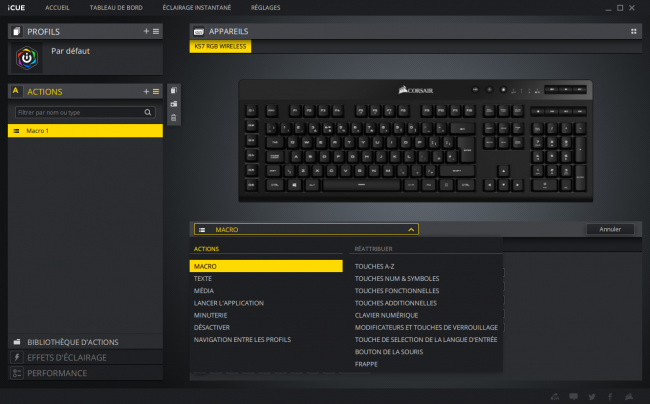This screenshot has width=650, height=404.
Task: Add a new profile with plus icon
Action: click(146, 31)
